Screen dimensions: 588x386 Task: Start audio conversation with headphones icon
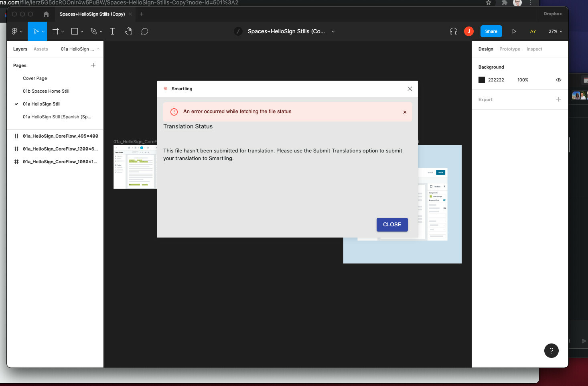pos(454,31)
